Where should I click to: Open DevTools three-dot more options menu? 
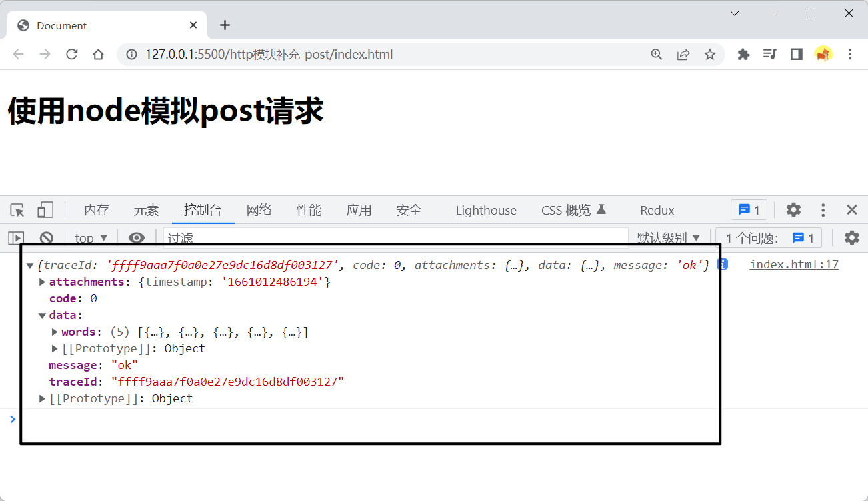click(823, 210)
